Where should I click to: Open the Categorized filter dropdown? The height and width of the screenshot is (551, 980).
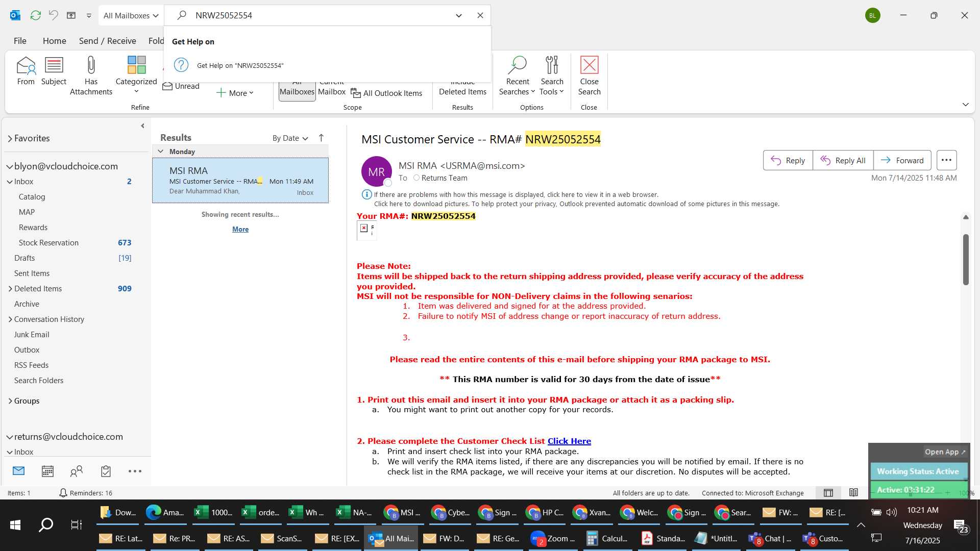[136, 75]
